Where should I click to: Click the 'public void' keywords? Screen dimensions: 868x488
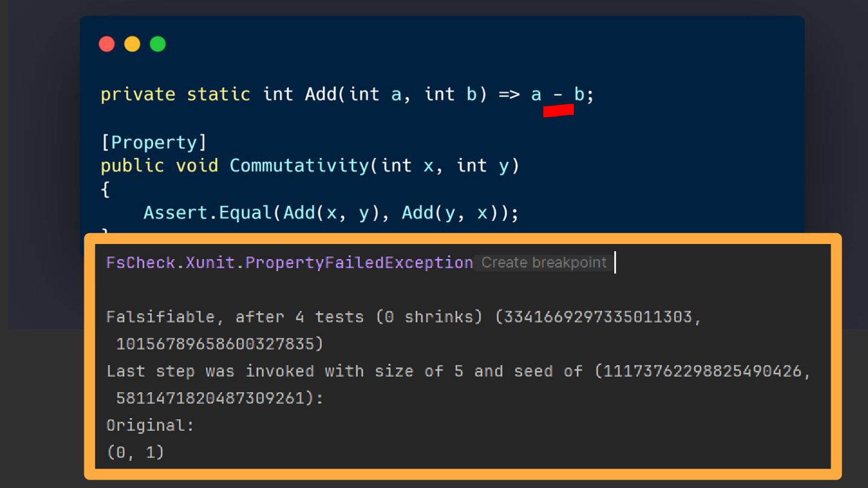click(159, 166)
